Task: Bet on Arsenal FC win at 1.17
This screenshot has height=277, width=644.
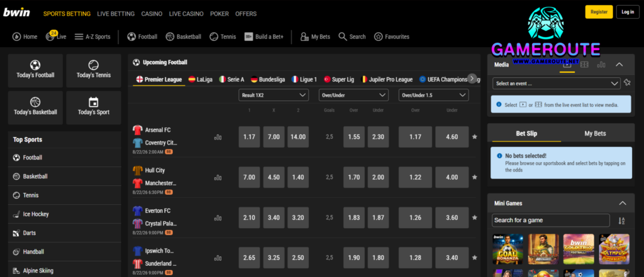Action: click(249, 137)
